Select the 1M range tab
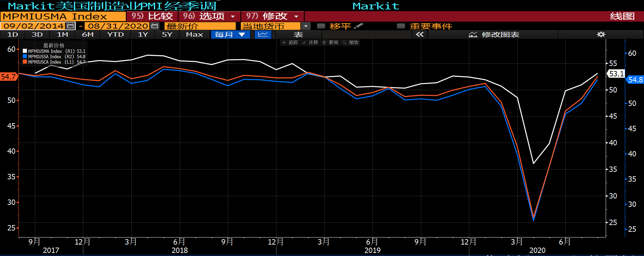644x256 pixels. tap(62, 34)
